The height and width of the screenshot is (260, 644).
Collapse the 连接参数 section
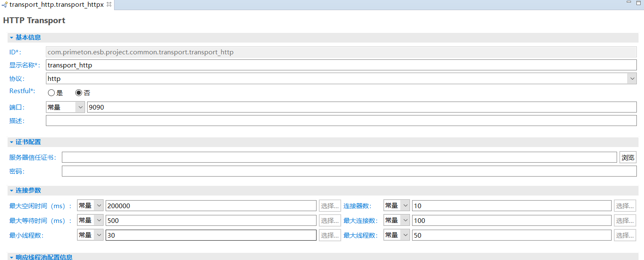[x=12, y=190]
